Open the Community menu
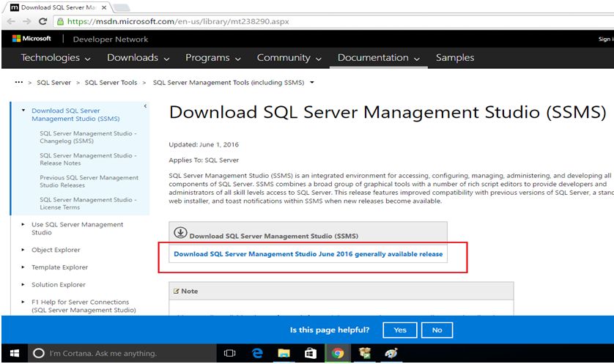614x364 pixels. tap(288, 58)
